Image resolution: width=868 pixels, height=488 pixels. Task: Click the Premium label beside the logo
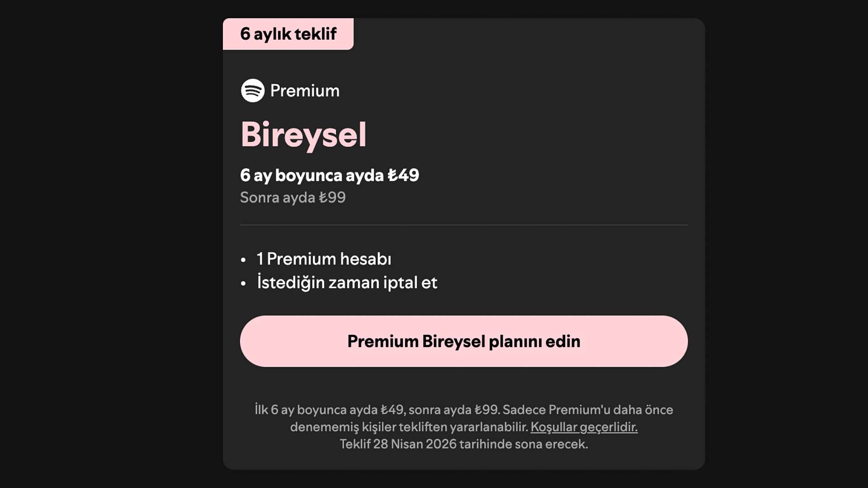pos(305,91)
